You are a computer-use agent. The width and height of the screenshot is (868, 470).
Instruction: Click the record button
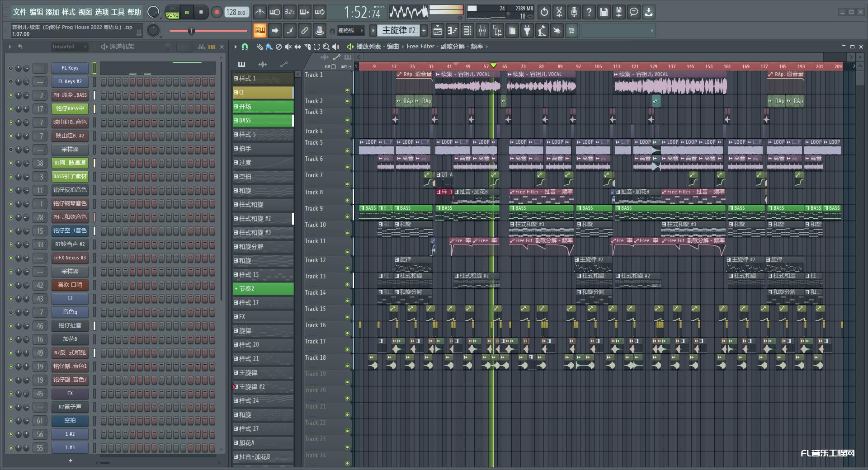[x=217, y=12]
